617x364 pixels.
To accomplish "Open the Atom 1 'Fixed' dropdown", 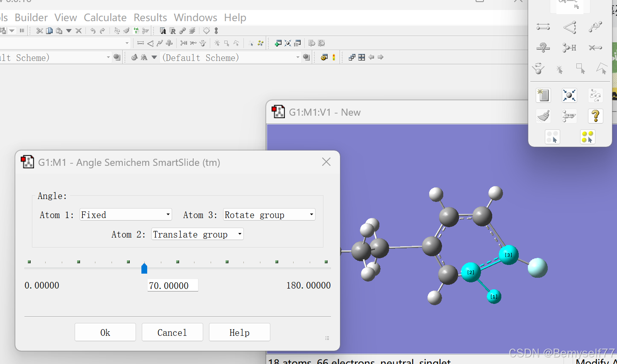I will click(x=126, y=215).
